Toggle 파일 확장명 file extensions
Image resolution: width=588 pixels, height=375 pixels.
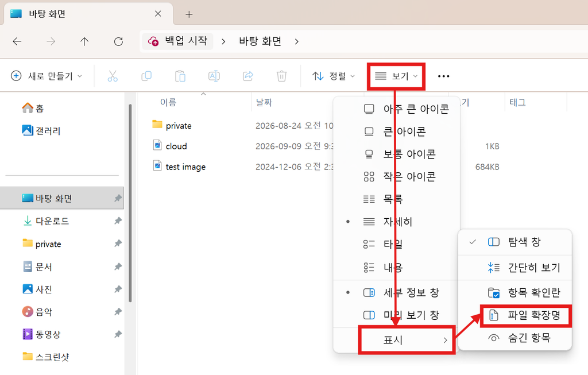pyautogui.click(x=526, y=316)
